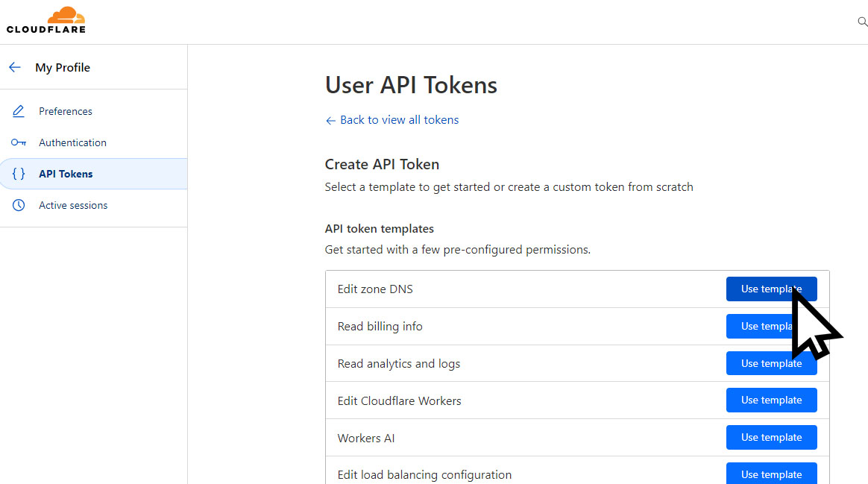Go to Active sessions

73,205
